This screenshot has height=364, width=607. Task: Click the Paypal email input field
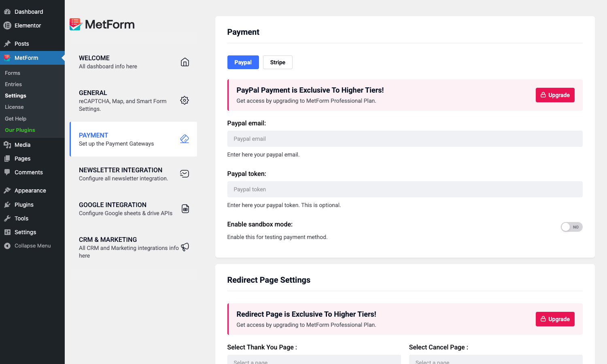pos(405,139)
